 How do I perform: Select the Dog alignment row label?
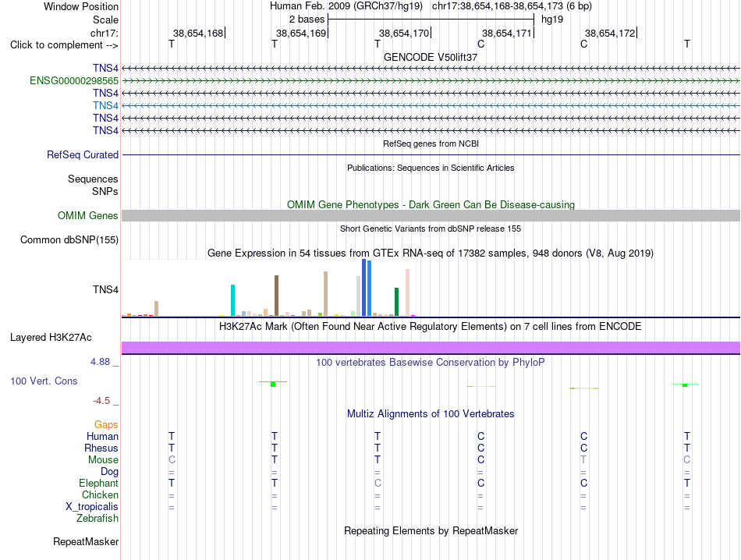coord(109,471)
